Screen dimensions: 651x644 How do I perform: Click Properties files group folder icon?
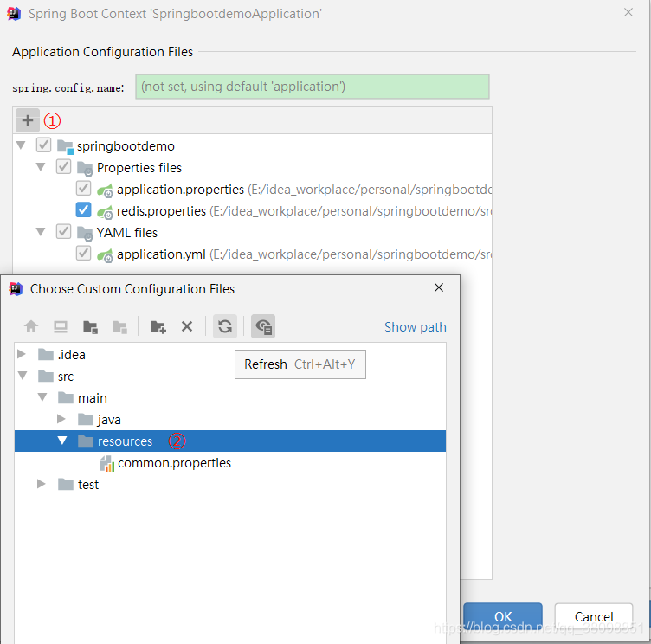click(85, 168)
